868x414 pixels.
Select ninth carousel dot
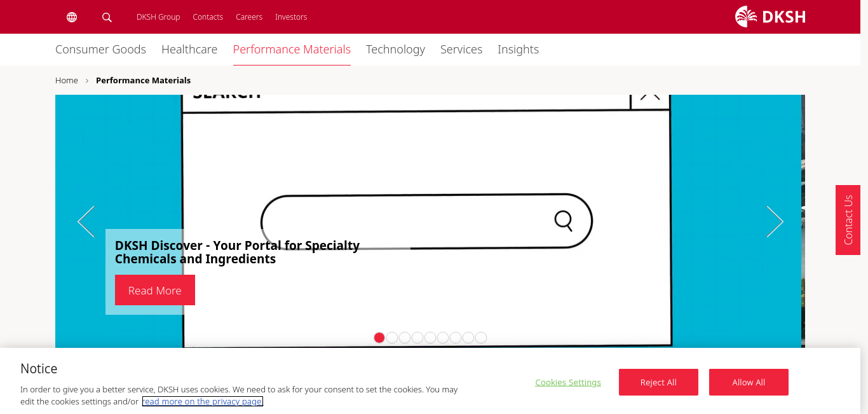481,338
